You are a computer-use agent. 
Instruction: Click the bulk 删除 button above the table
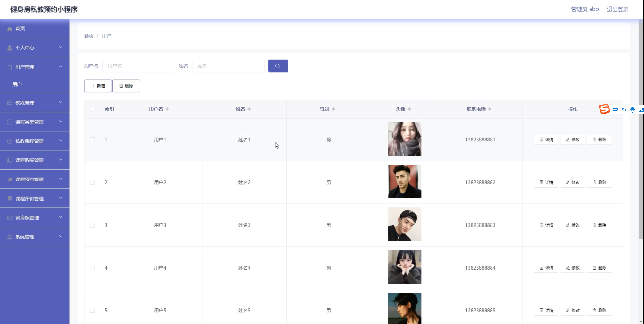click(126, 86)
